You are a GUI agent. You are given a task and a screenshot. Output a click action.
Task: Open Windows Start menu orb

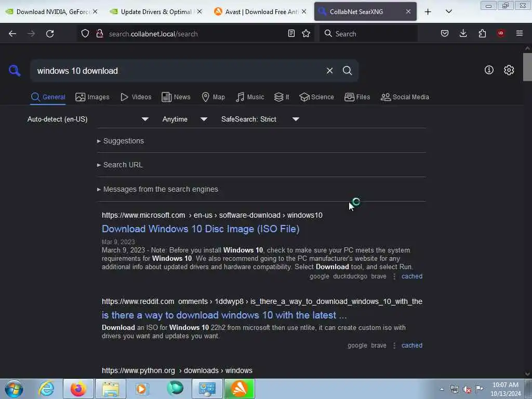click(x=14, y=389)
